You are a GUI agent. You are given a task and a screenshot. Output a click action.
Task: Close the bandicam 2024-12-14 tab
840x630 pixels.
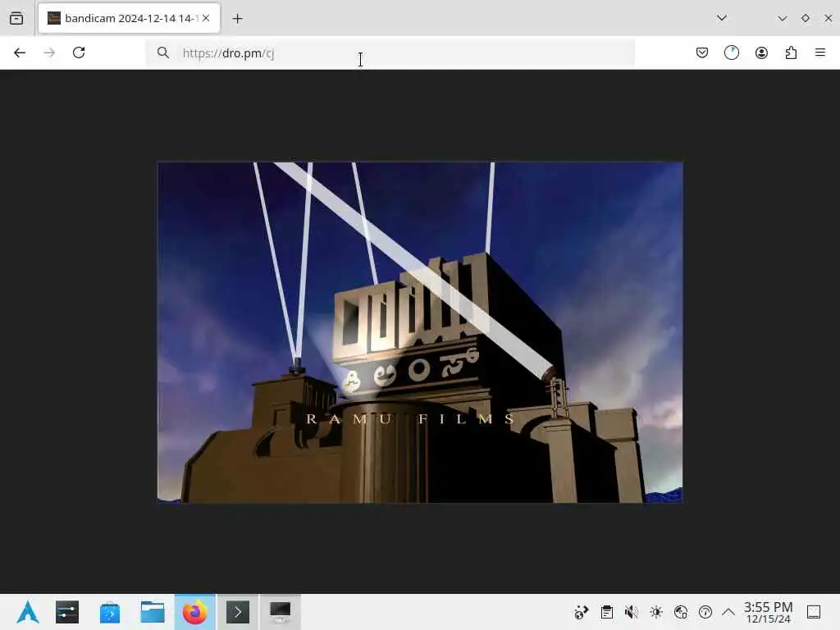(x=206, y=18)
